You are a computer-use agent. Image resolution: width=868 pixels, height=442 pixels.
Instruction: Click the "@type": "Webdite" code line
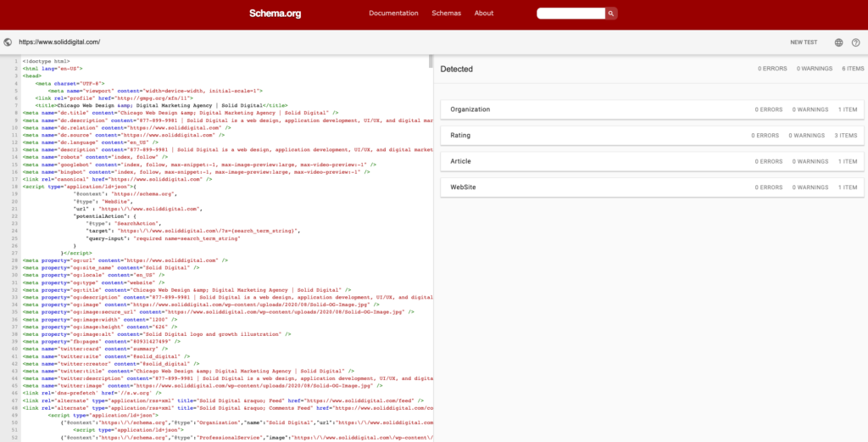[x=103, y=202]
